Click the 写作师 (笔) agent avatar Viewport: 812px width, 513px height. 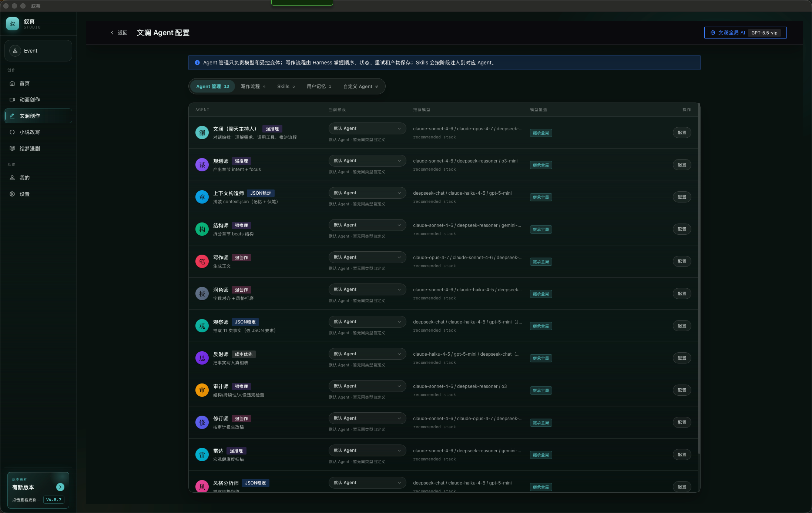tap(202, 261)
